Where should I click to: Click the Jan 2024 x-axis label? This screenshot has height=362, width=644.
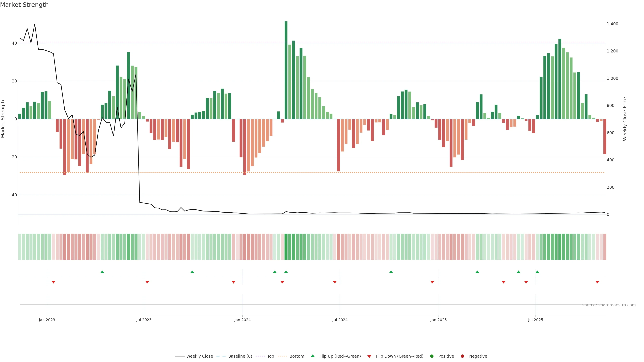click(242, 320)
